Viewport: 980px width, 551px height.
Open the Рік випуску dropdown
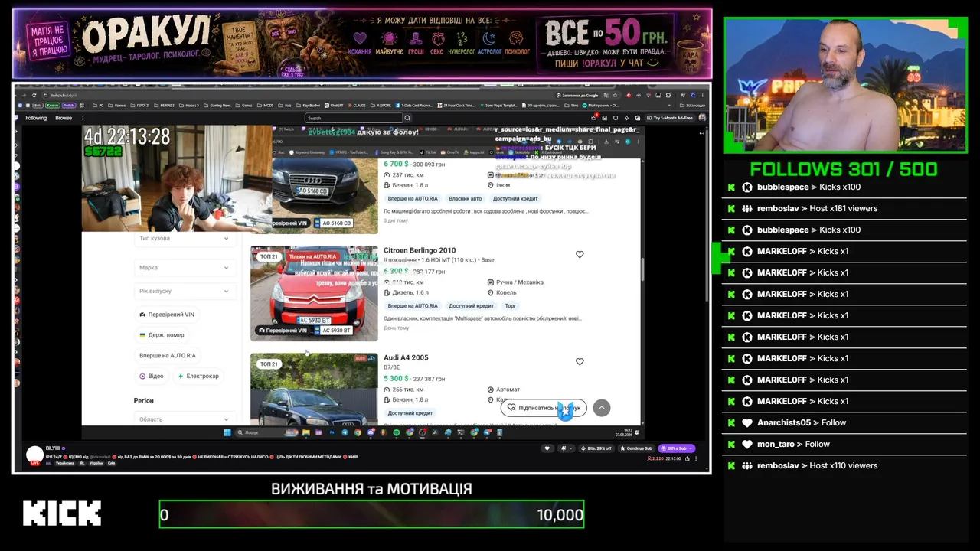(184, 291)
